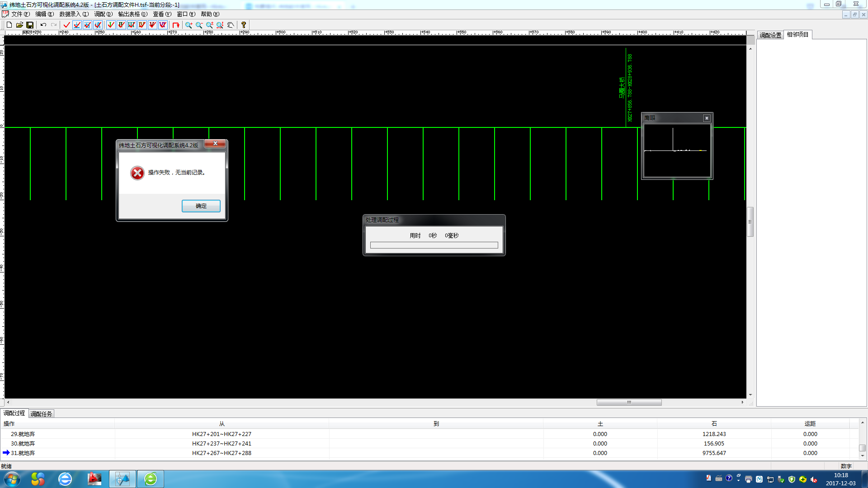868x488 pixels.
Task: Select row 30.就地弃
Action: 429,443
